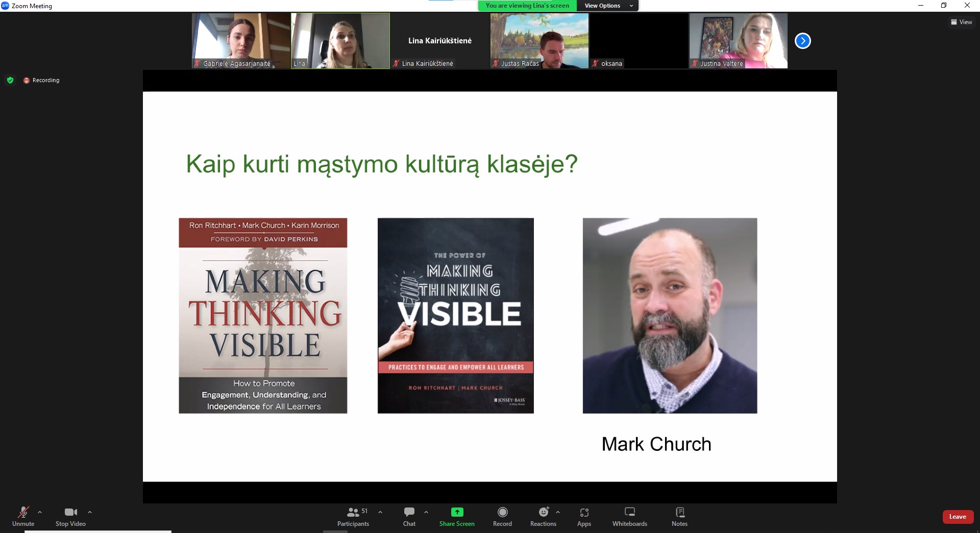Leave the meeting

(958, 517)
